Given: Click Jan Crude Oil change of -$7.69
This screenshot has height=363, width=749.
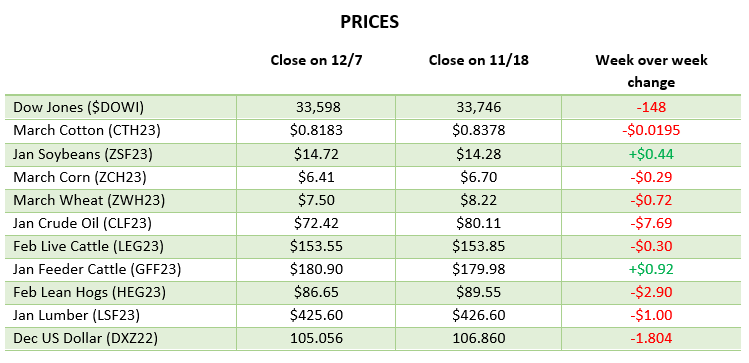Looking at the screenshot, I should tap(651, 223).
